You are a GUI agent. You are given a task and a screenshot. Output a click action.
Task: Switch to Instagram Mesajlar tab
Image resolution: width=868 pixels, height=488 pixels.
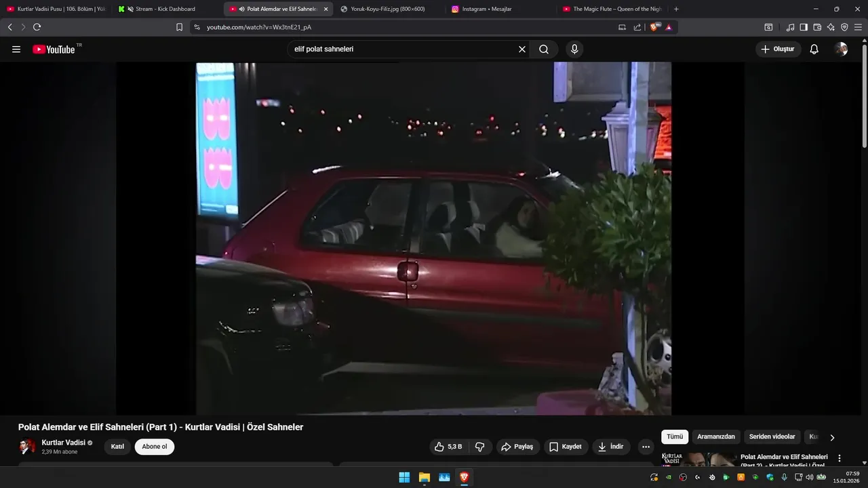pos(500,9)
